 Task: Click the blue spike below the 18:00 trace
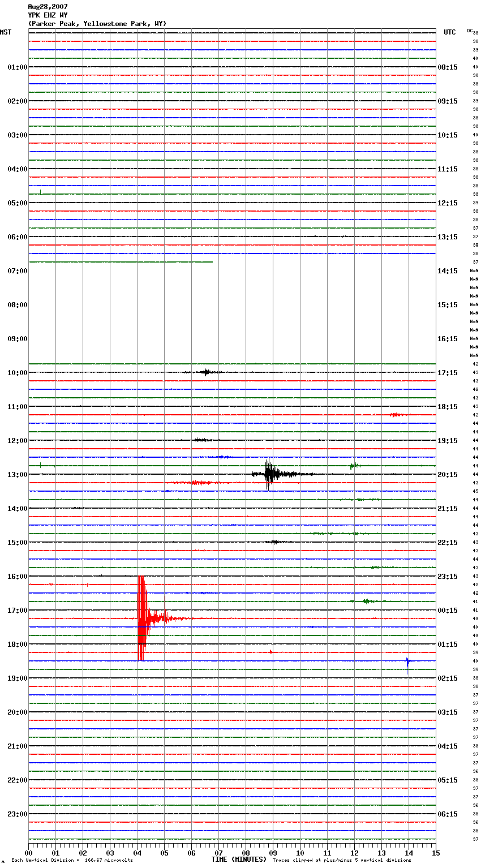[x=407, y=663]
